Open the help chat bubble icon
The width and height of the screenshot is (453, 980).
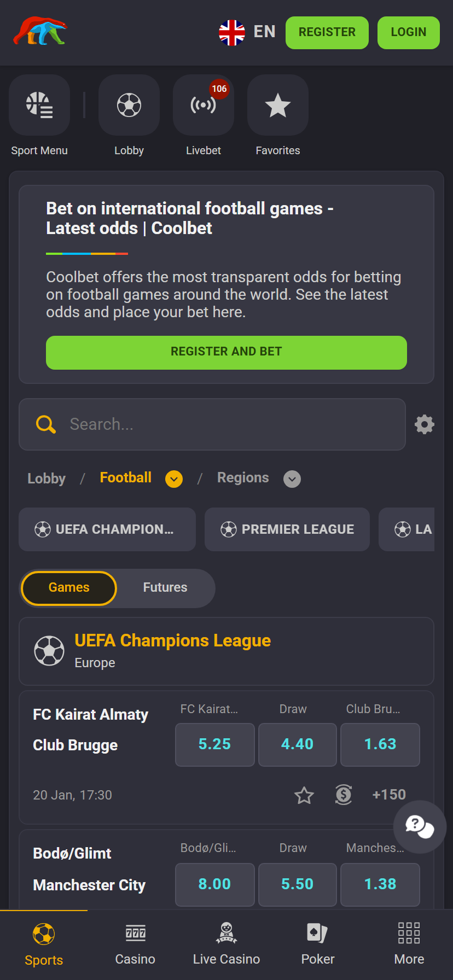coord(419,827)
